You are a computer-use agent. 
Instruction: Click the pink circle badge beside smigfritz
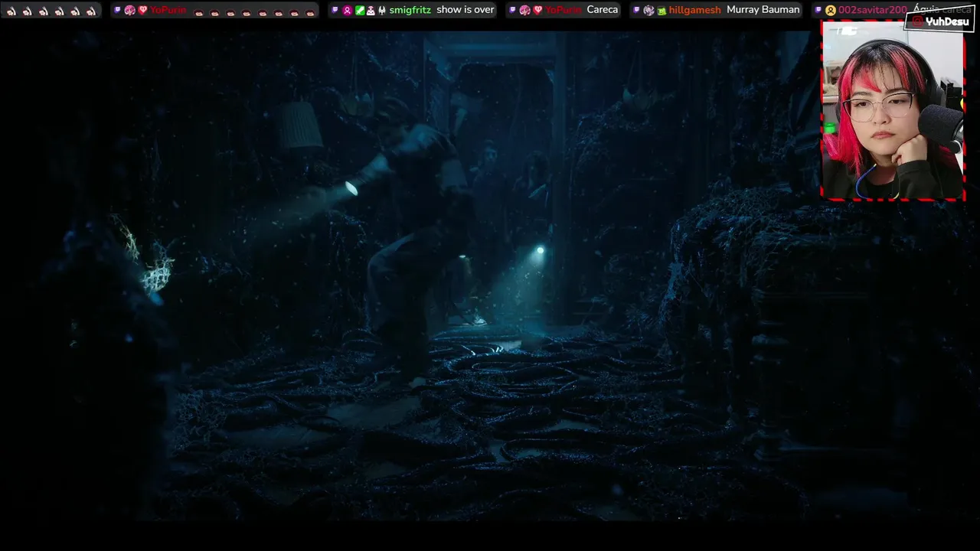tap(347, 10)
